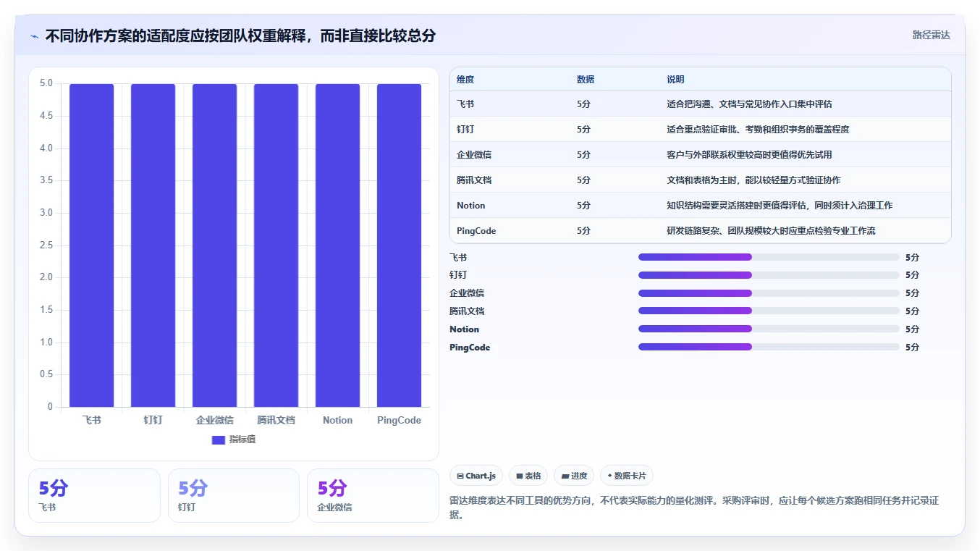Click the 钉钉 label on the chart x-axis
980x551 pixels.
(153, 420)
